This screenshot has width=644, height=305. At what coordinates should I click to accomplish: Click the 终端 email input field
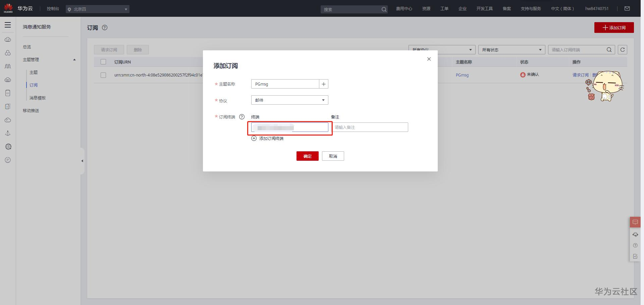click(290, 127)
